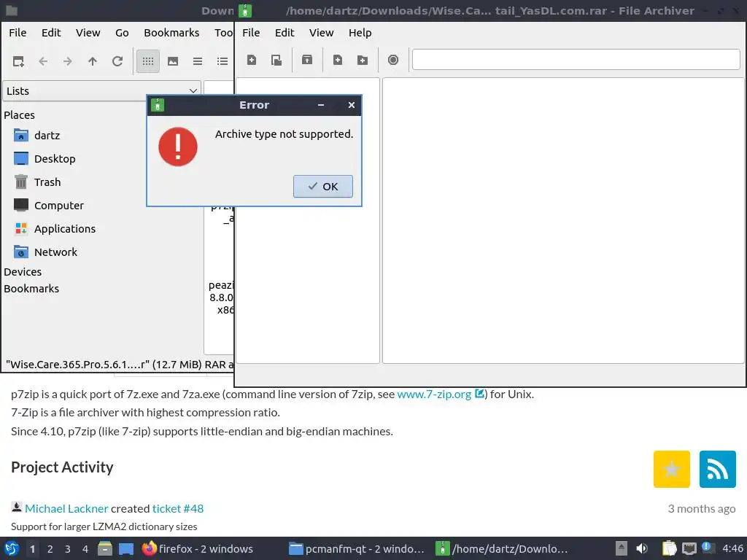This screenshot has width=747, height=560.
Task: Select dartz home folder in Places
Action: 37,135
